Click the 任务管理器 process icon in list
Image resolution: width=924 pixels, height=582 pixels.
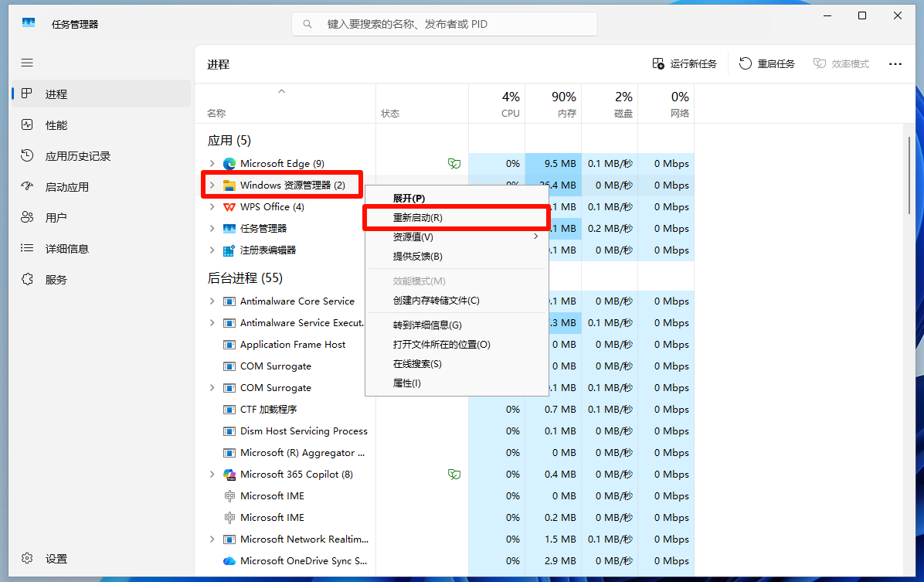229,229
